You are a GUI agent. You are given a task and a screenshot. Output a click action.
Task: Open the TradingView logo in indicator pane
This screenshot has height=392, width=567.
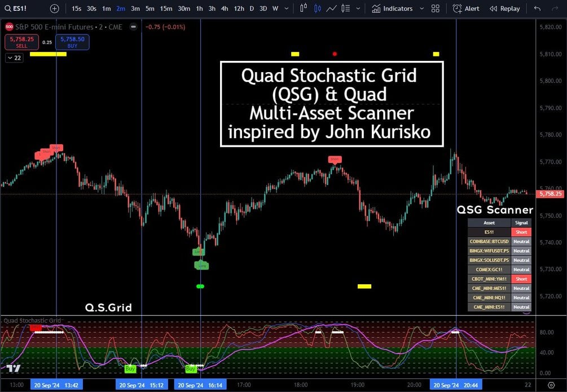click(13, 368)
